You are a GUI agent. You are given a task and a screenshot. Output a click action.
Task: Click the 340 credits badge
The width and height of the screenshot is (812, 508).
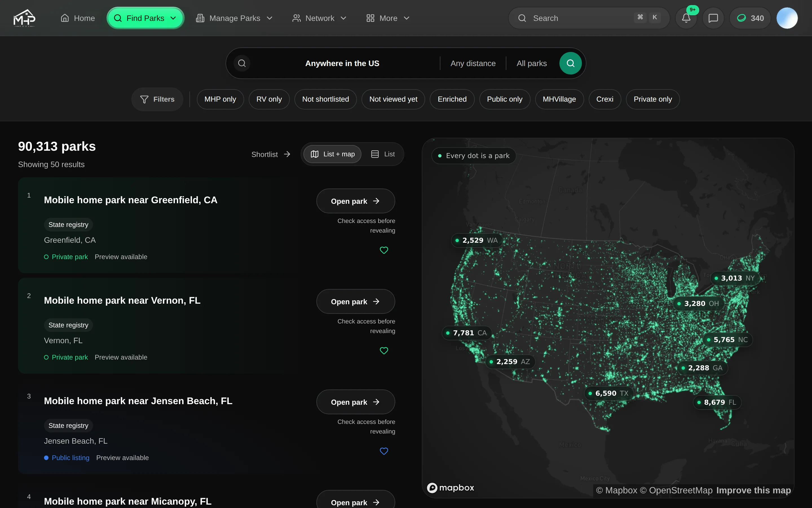(x=750, y=18)
